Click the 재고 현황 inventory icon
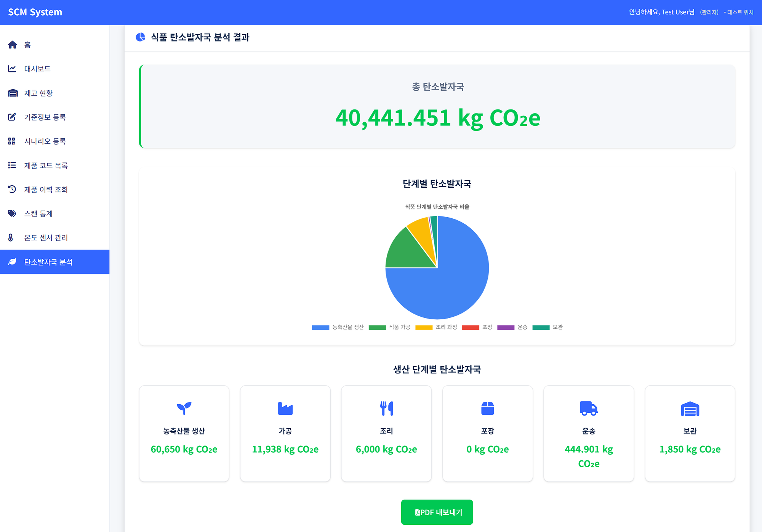Screen dimensions: 762x532 (13, 93)
